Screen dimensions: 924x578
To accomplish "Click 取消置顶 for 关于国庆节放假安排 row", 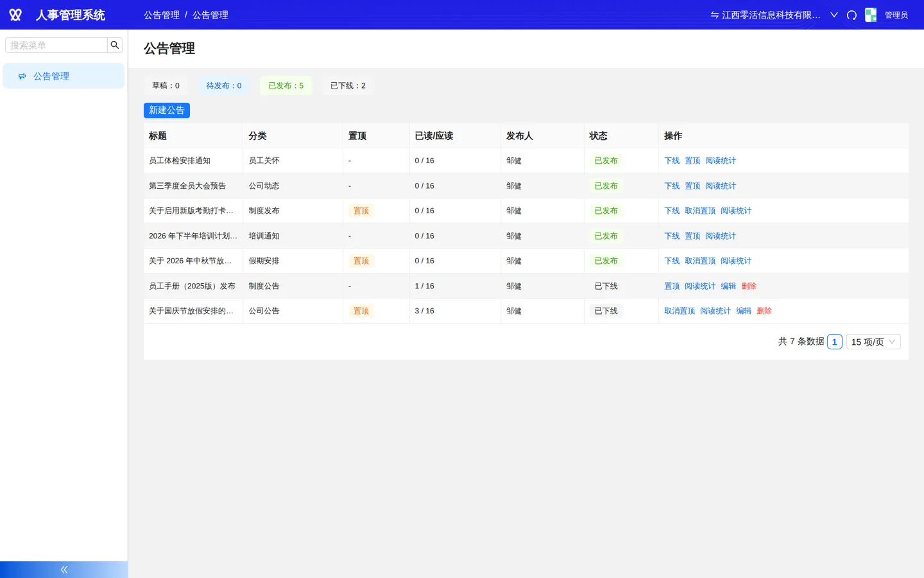I will (680, 311).
